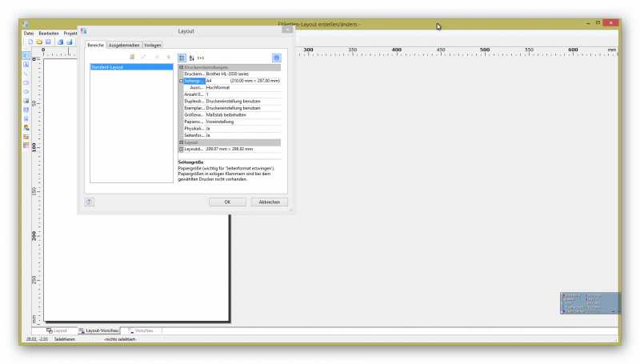The image size is (640, 364).
Task: Select the text object tool in left toolbar
Action: (26, 64)
